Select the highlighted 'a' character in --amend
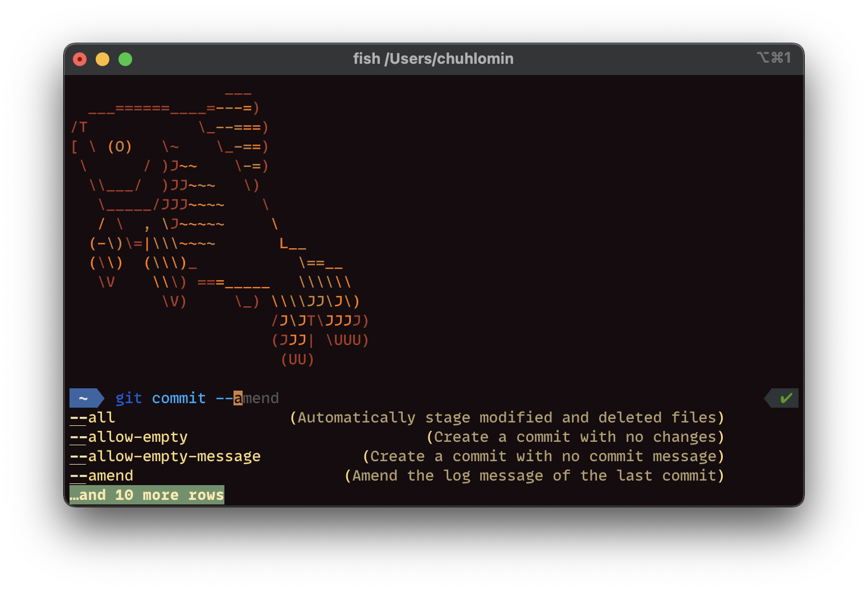Image resolution: width=868 pixels, height=591 pixels. (x=238, y=398)
